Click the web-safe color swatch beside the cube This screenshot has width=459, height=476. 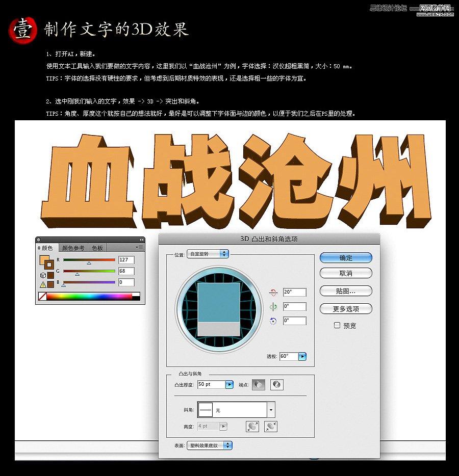(x=50, y=275)
